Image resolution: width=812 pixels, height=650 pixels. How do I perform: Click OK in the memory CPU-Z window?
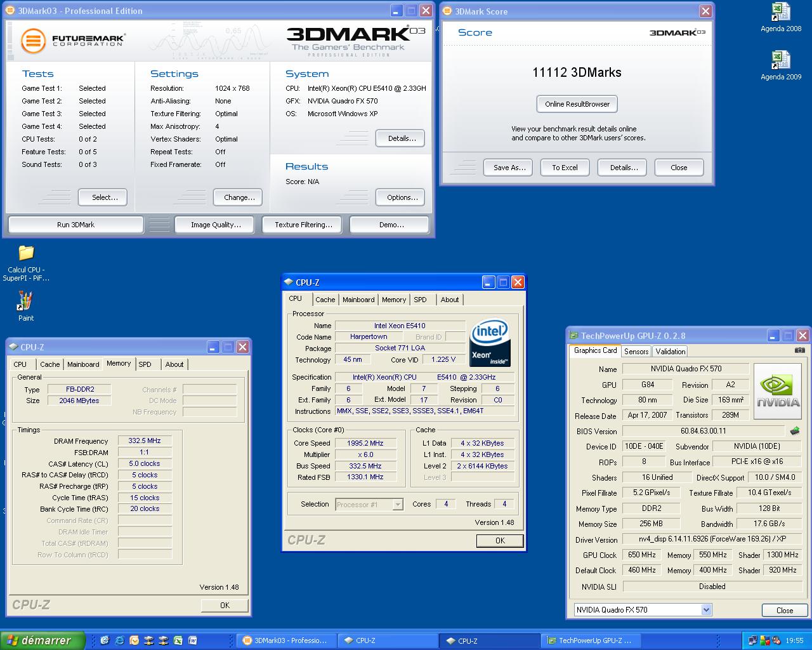tap(225, 606)
